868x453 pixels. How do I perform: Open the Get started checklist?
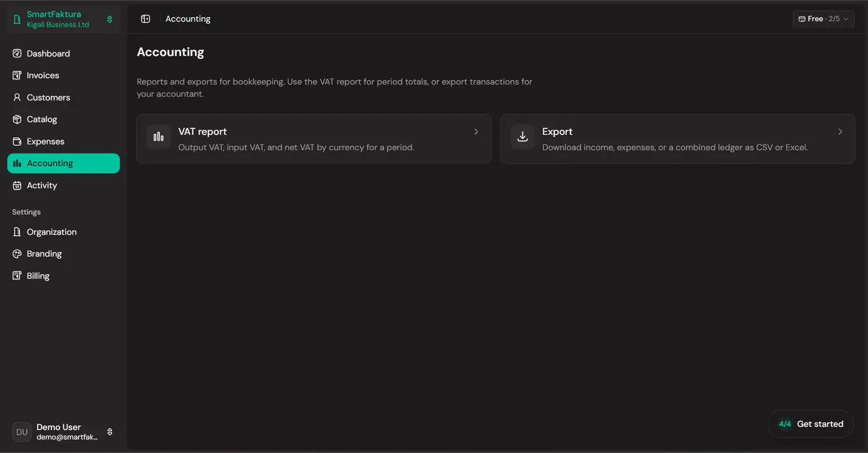[x=811, y=424]
